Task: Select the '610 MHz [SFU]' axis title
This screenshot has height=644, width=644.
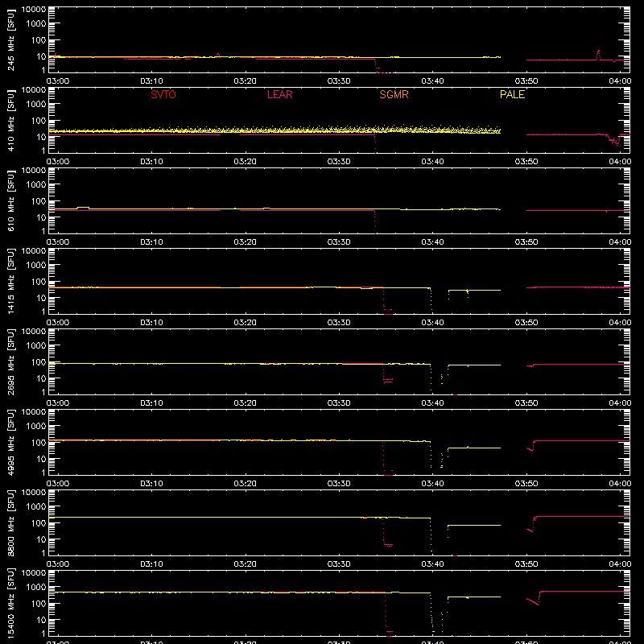Action: coord(11,201)
